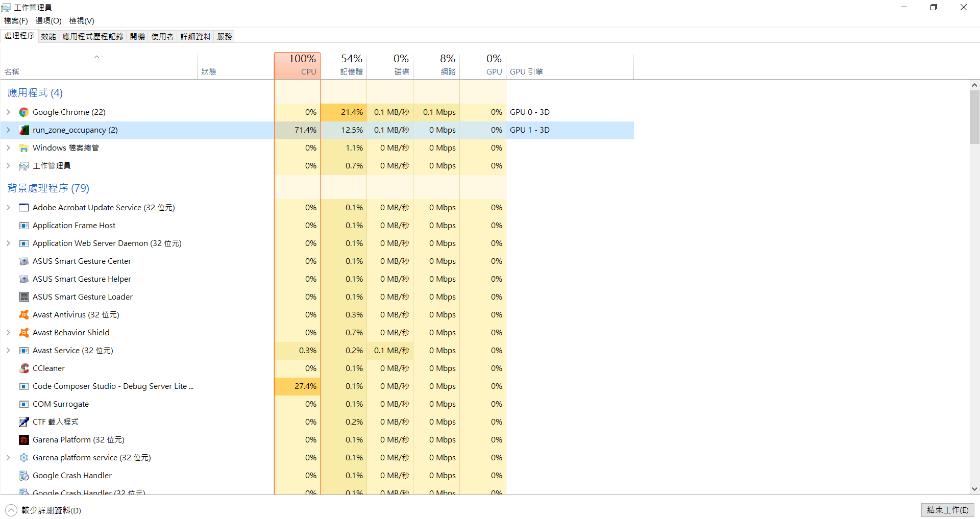Select the ASUS Smart Gesture Loader icon
980x519 pixels.
[23, 297]
